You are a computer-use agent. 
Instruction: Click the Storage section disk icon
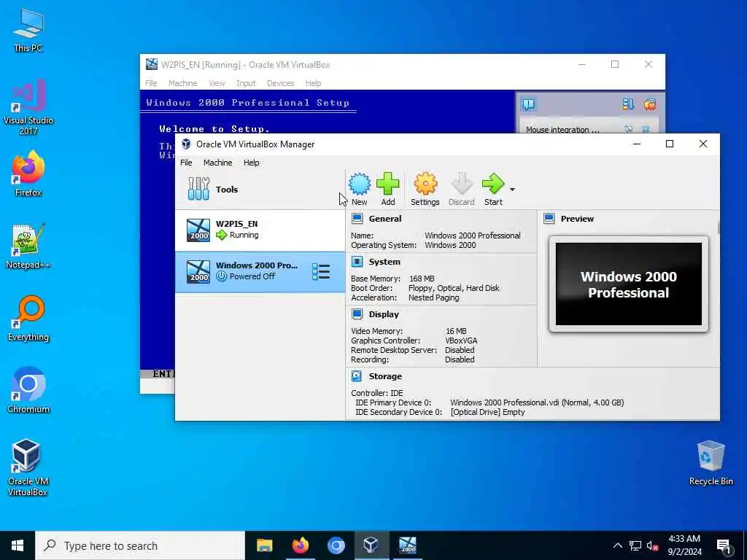point(356,376)
